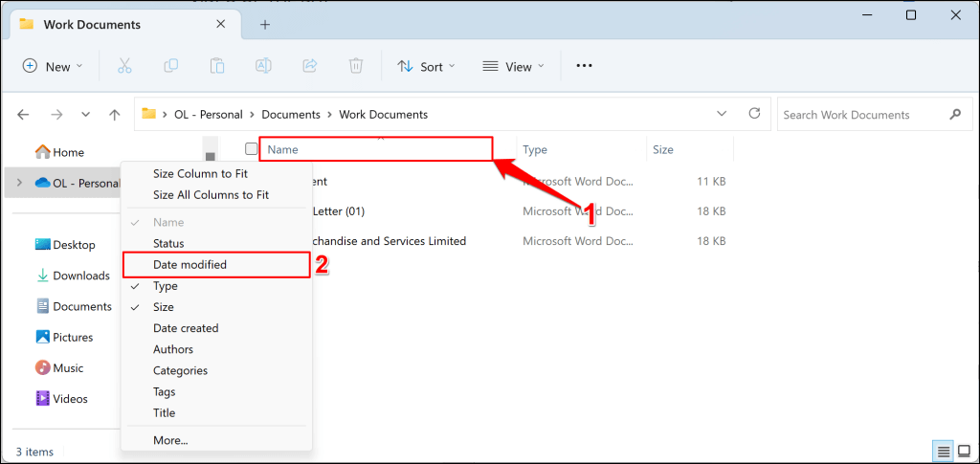Expand chevron after OL - Personal breadcrumb

(x=253, y=114)
